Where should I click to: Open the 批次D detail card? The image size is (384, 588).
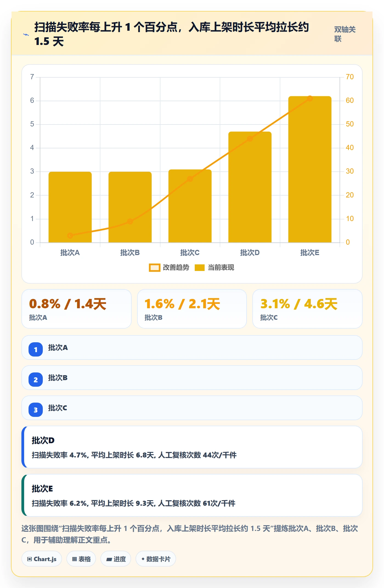pyautogui.click(x=192, y=447)
